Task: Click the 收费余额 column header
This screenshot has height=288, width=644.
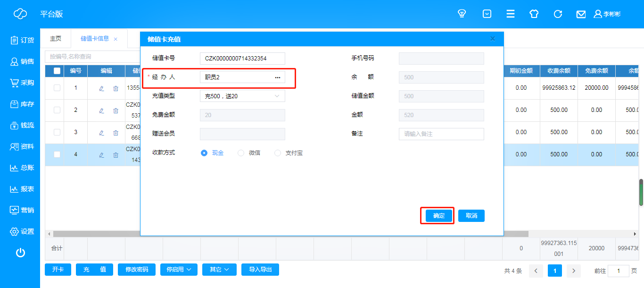Action: point(559,71)
